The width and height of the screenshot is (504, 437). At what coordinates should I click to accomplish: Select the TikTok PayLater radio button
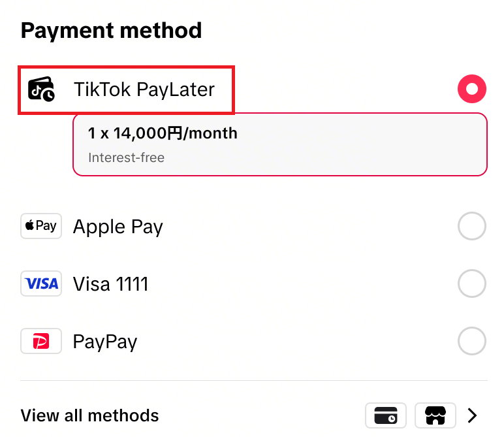[471, 89]
